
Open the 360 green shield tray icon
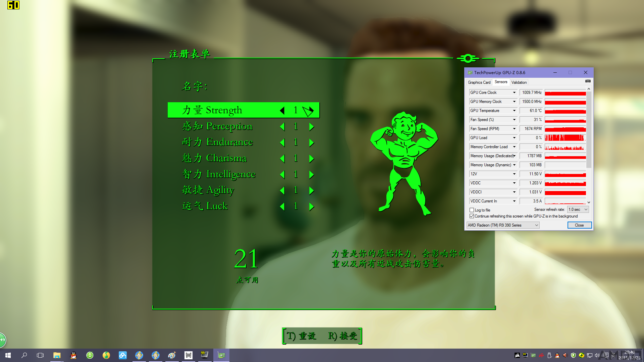pos(573,355)
